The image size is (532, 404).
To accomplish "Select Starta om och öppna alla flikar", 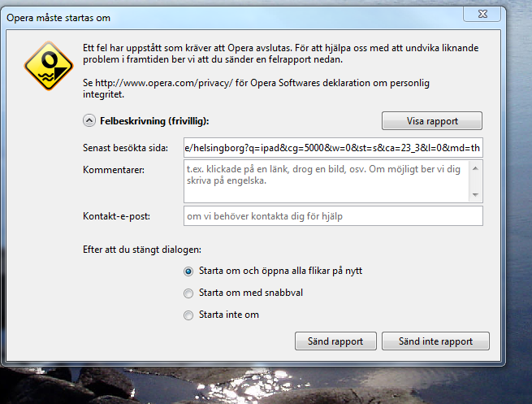I will pyautogui.click(x=188, y=272).
